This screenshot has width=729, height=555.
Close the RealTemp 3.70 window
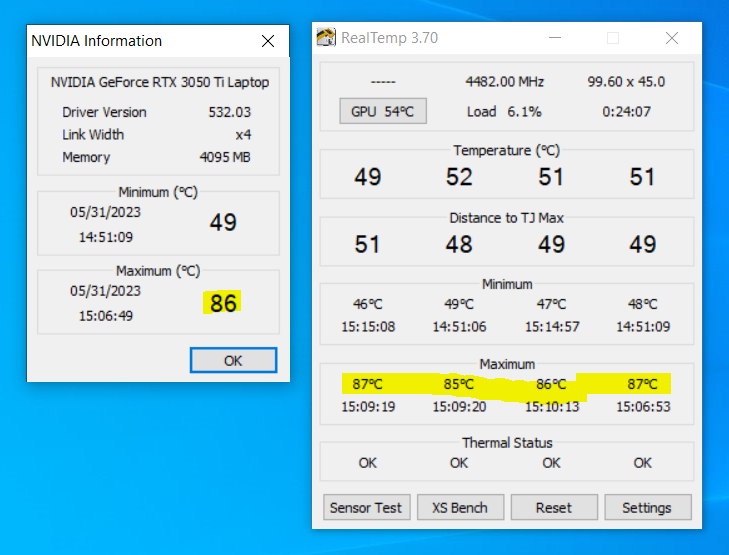point(671,38)
